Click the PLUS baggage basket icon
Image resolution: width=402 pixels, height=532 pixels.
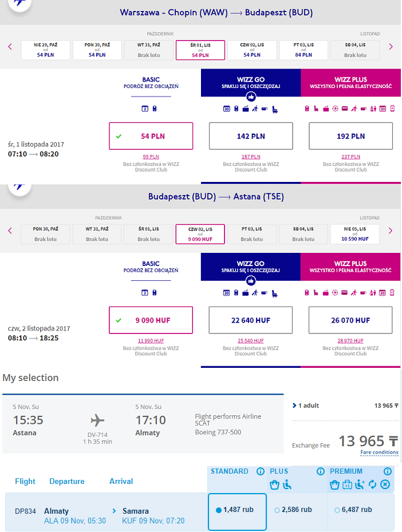pos(274,485)
